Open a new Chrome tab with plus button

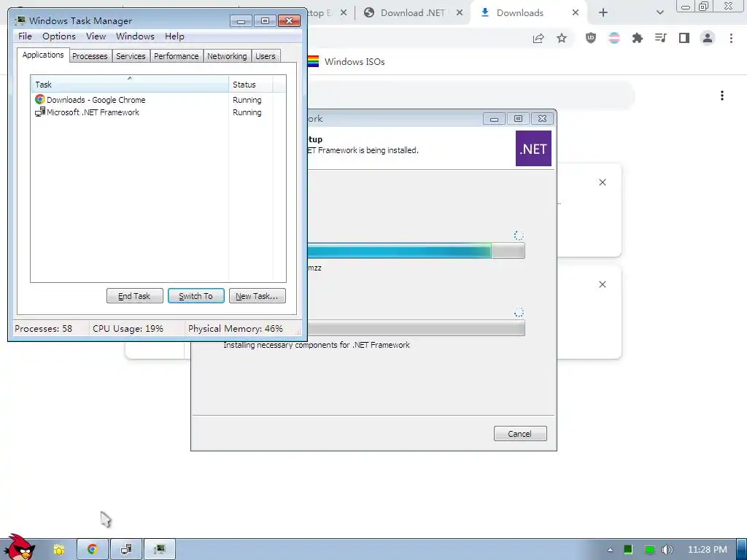(603, 13)
